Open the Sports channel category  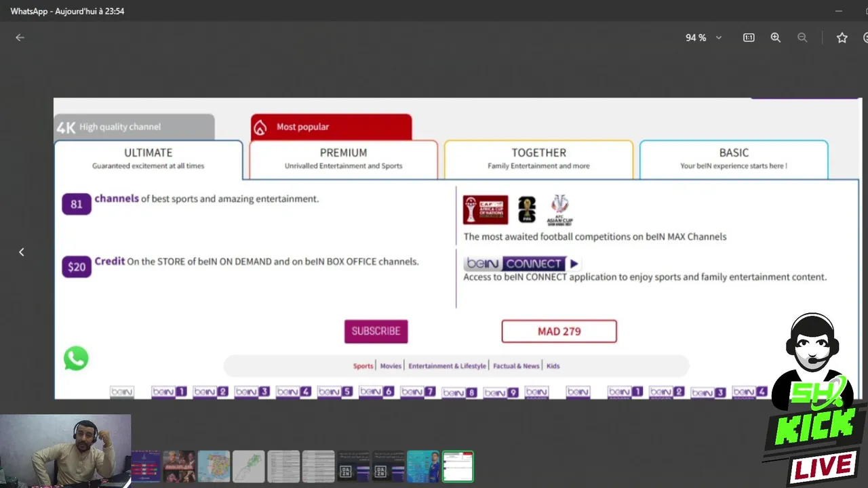[363, 366]
